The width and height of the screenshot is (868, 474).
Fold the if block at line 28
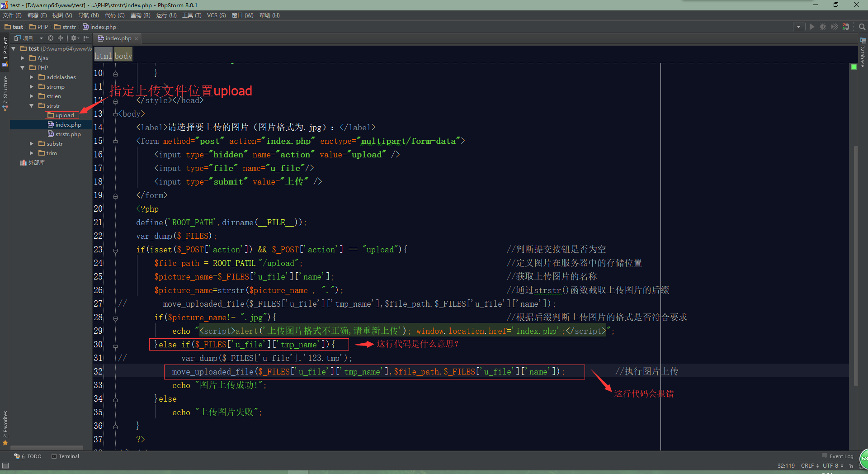point(115,318)
